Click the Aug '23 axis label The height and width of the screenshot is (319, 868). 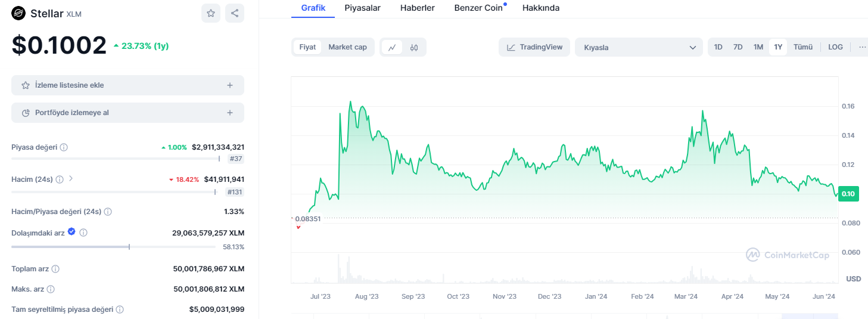(x=366, y=296)
